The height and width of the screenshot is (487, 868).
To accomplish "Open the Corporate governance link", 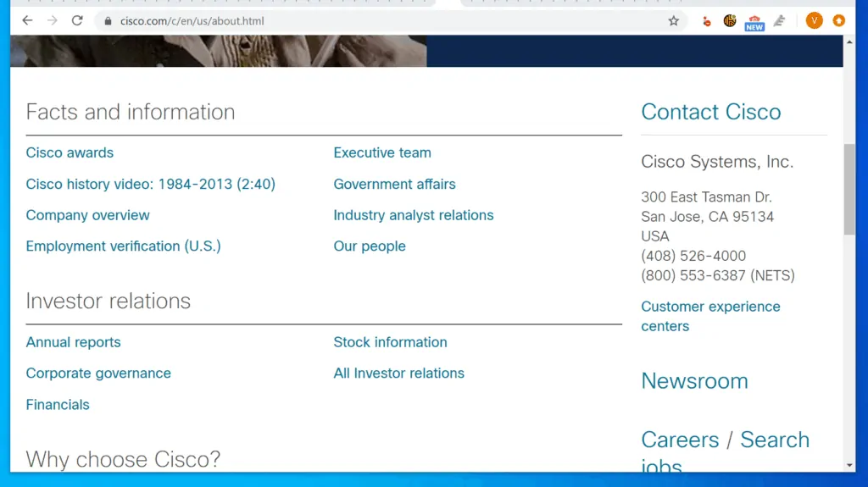I will [x=98, y=373].
